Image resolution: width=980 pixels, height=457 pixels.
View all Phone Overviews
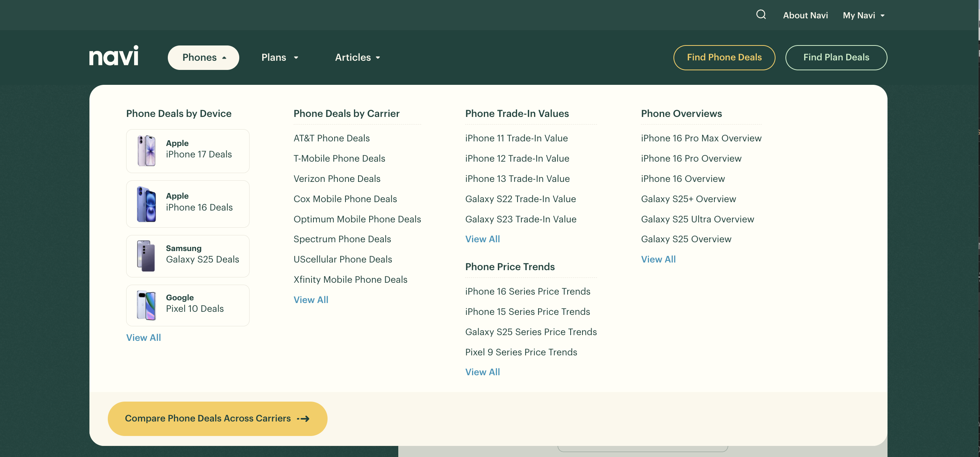[658, 259]
